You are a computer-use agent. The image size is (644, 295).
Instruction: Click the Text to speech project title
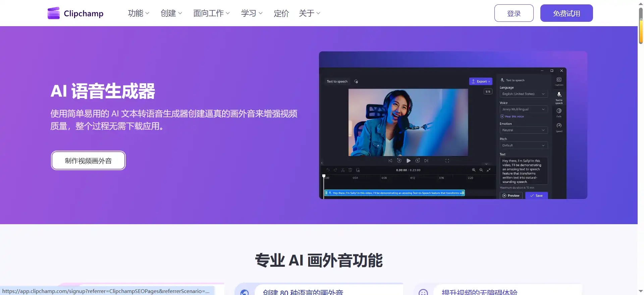(337, 81)
